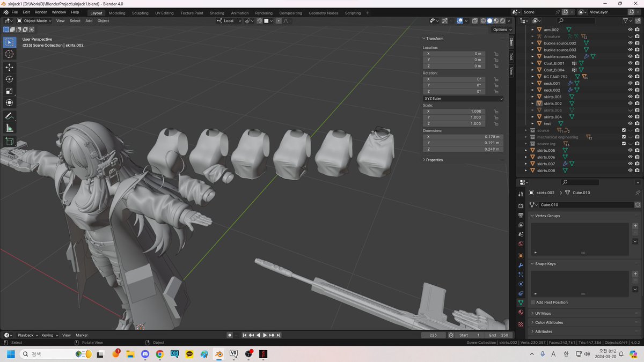Select the Cursor tool in the viewport toolbar

pos(9,54)
